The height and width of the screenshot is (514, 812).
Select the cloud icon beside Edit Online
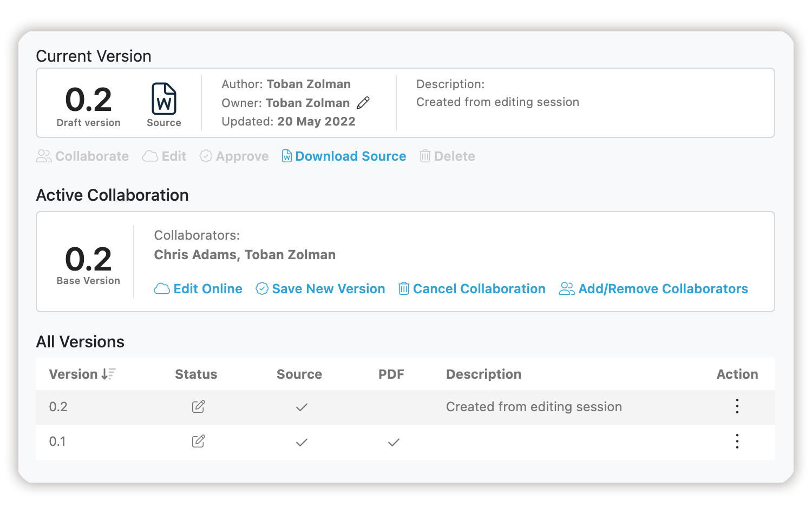[x=161, y=288]
